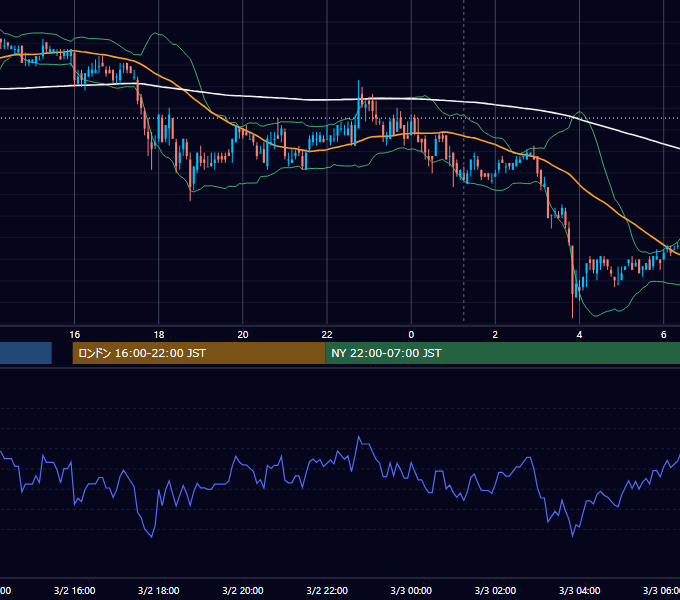680x600 pixels.
Task: Click the 3/3 02:00 label on oscillator axis
Action: [495, 590]
